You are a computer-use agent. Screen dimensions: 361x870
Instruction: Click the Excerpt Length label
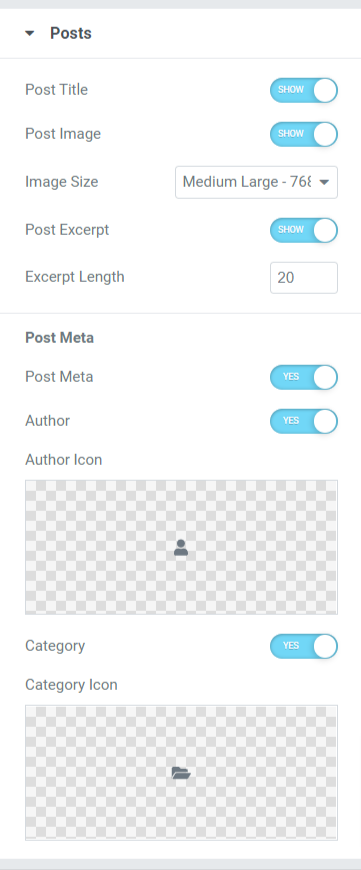point(75,277)
